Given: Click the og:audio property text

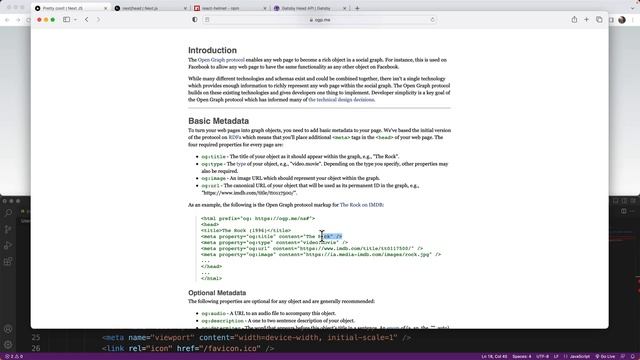Looking at the screenshot, I should pos(213,313).
